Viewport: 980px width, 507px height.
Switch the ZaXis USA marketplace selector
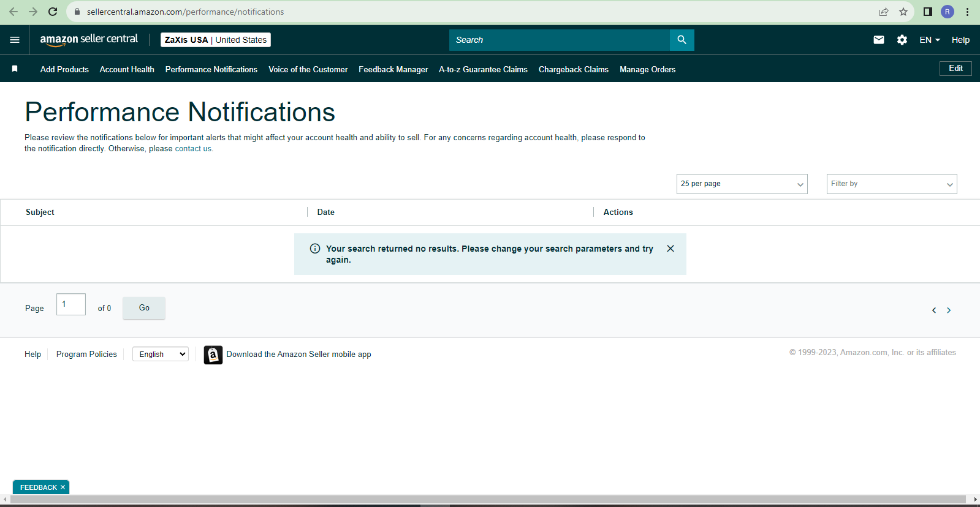pyautogui.click(x=216, y=40)
